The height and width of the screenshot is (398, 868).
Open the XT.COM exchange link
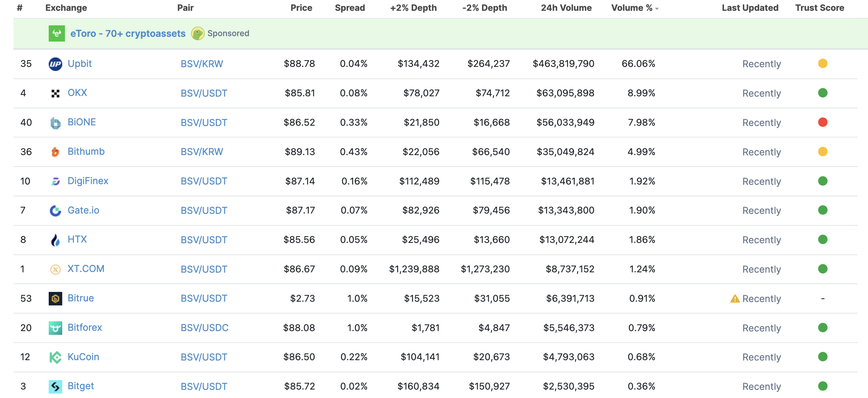(86, 269)
